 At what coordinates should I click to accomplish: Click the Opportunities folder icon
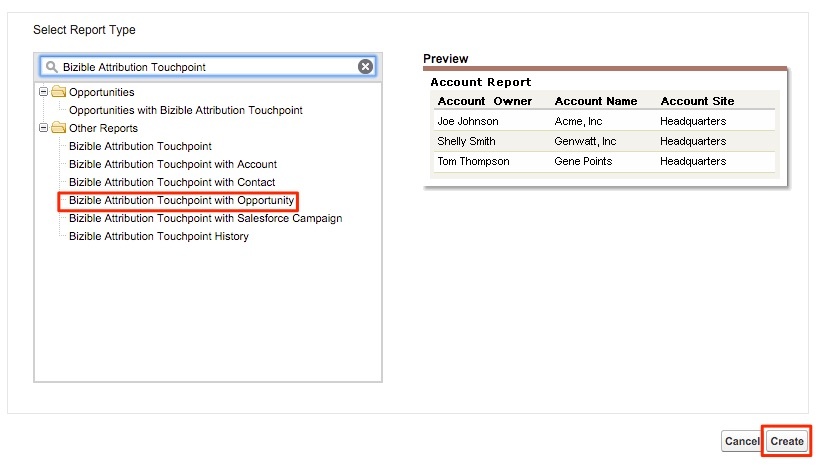[x=59, y=92]
